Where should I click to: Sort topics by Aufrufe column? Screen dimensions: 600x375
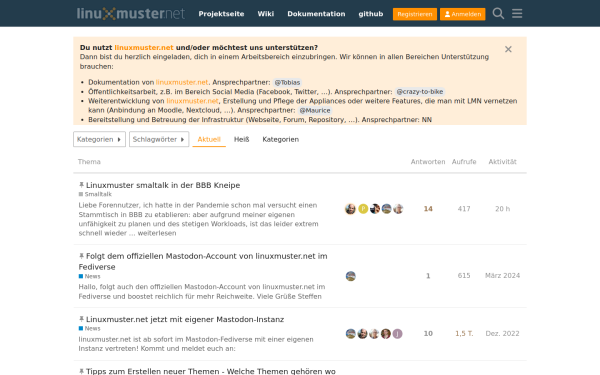[x=464, y=162]
